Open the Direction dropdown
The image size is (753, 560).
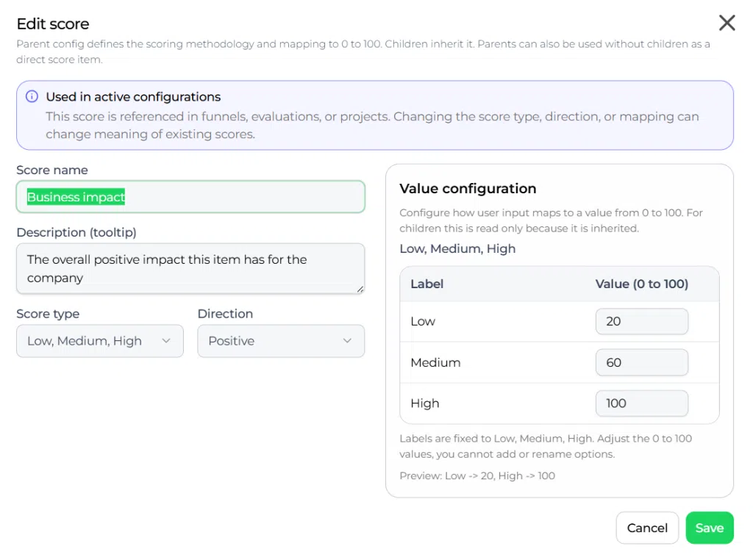[281, 341]
